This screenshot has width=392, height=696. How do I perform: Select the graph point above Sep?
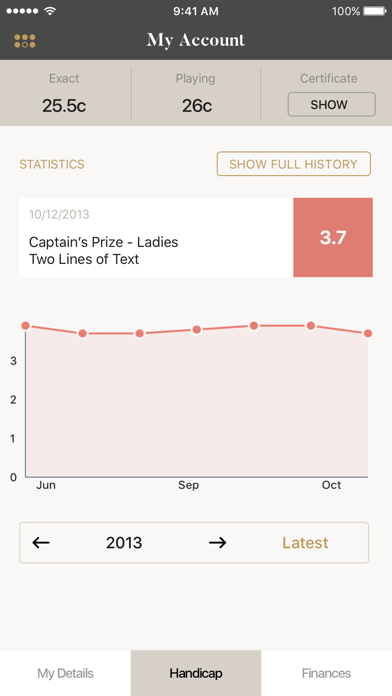pyautogui.click(x=197, y=329)
